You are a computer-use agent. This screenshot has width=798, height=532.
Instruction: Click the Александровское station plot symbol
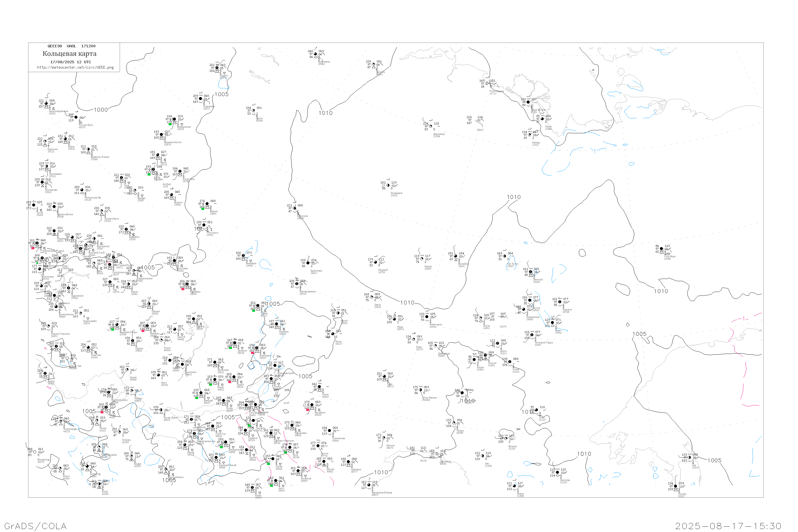coord(46,104)
